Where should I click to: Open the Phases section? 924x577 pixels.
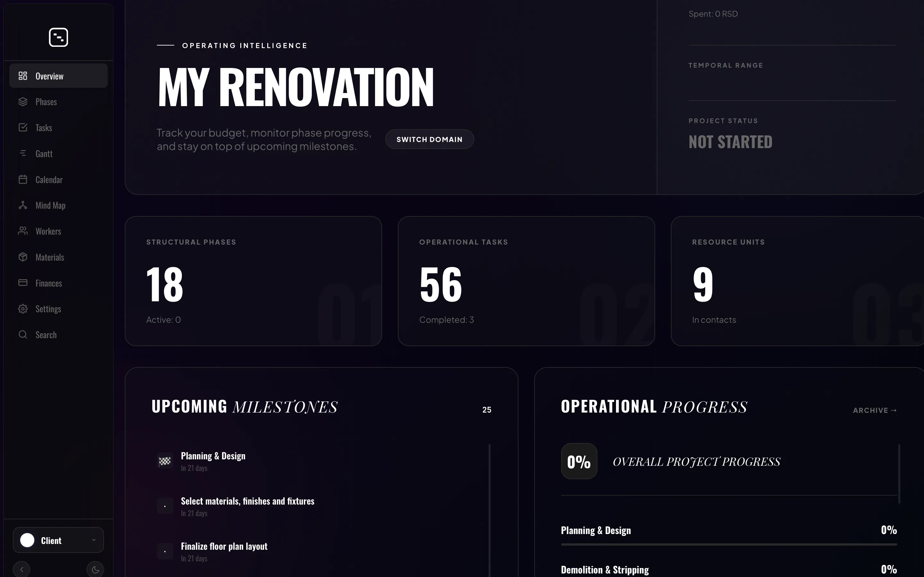click(47, 102)
